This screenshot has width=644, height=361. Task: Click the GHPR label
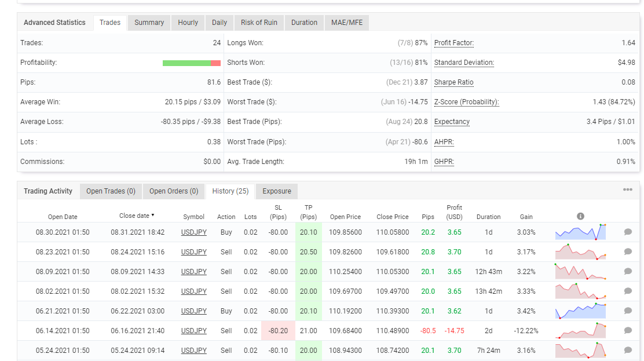[444, 162]
